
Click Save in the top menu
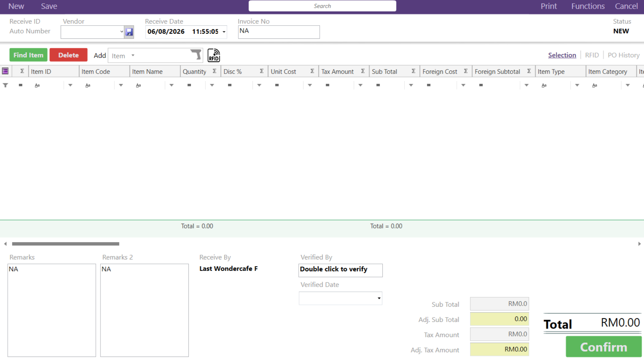(49, 6)
